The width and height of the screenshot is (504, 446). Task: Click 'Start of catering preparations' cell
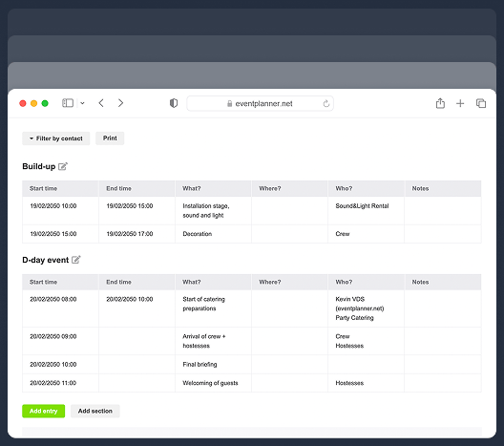(x=214, y=308)
